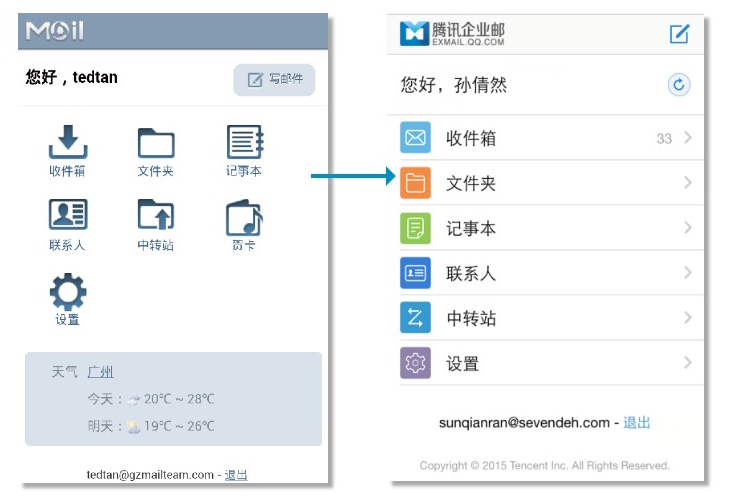Screen dimensions: 735x502
Task: Click the 广州 city weather link
Action: point(100,372)
